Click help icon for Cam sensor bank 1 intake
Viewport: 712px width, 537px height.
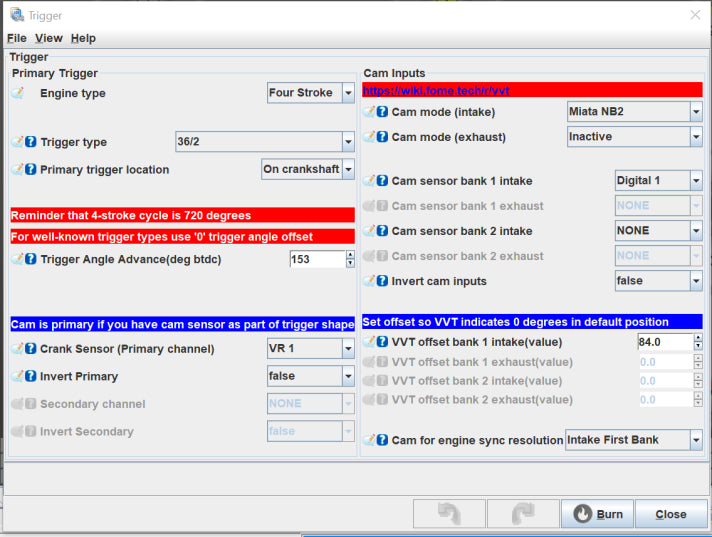(382, 181)
